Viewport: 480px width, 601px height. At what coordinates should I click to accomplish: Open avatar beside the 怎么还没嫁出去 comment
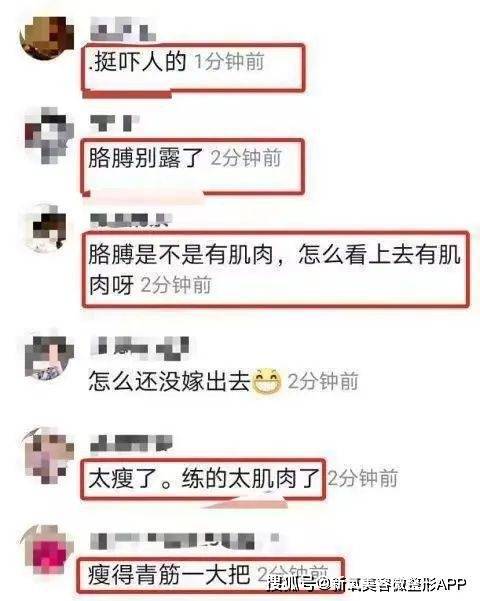[x=48, y=356]
